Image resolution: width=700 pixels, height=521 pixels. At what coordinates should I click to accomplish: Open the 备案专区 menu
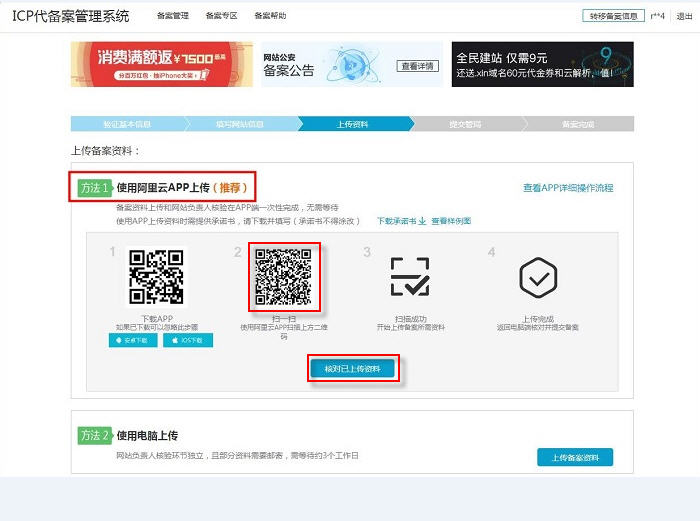click(221, 16)
